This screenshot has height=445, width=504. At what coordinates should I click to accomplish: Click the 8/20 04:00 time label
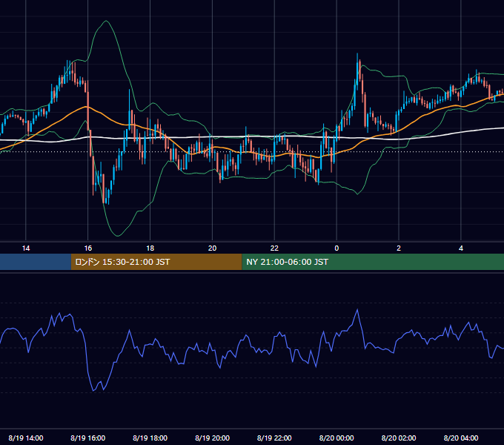[461, 438]
